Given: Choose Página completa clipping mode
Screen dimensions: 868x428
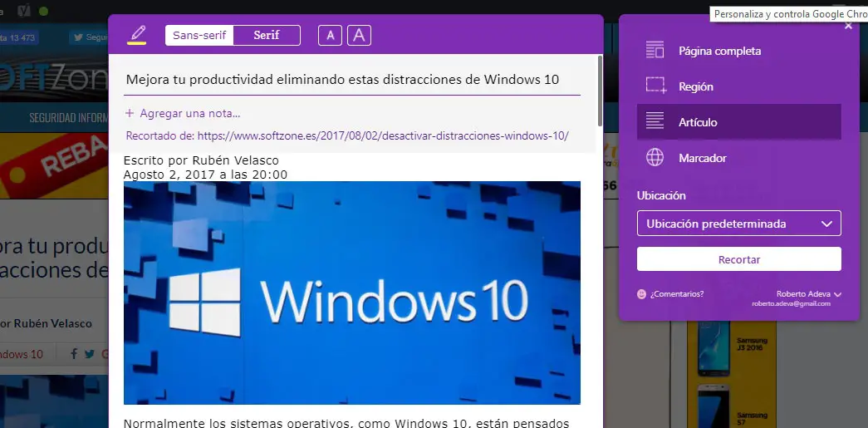Looking at the screenshot, I should tap(739, 51).
